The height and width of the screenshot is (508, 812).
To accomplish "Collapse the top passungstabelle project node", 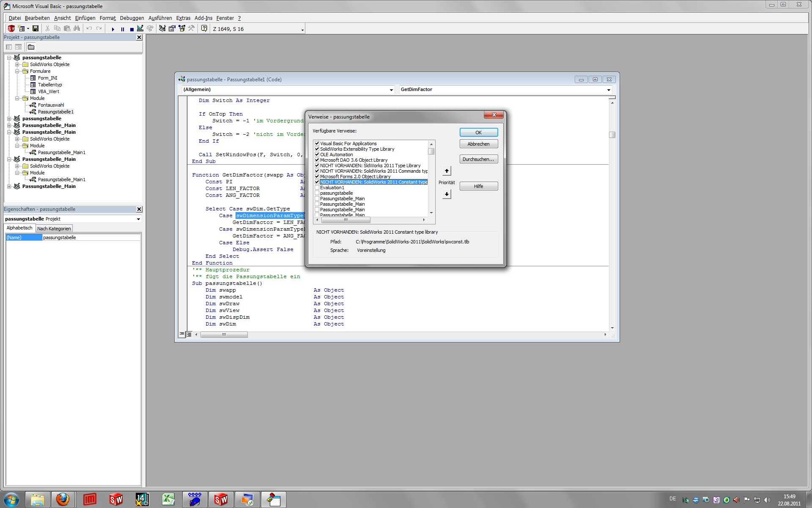I will [x=9, y=58].
